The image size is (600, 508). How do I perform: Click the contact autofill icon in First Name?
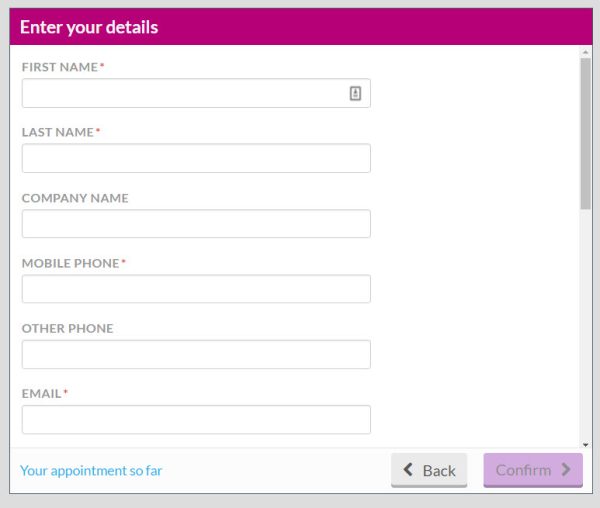tap(355, 93)
